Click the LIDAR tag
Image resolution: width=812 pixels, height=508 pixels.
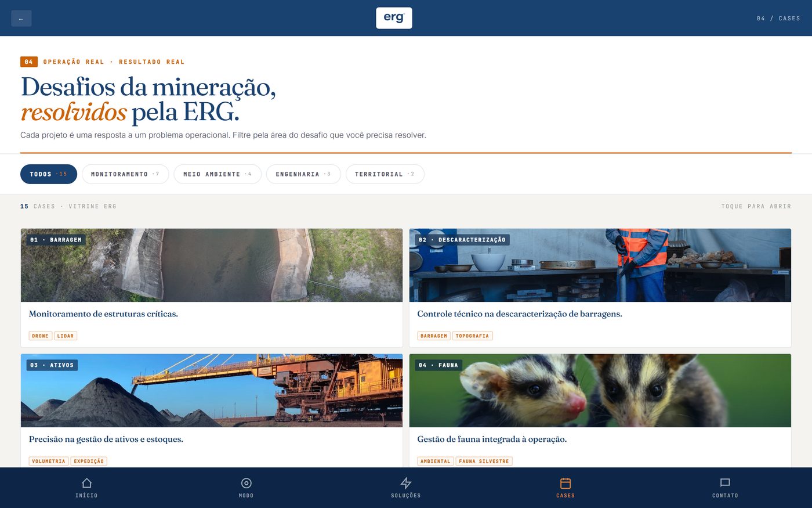pyautogui.click(x=66, y=336)
